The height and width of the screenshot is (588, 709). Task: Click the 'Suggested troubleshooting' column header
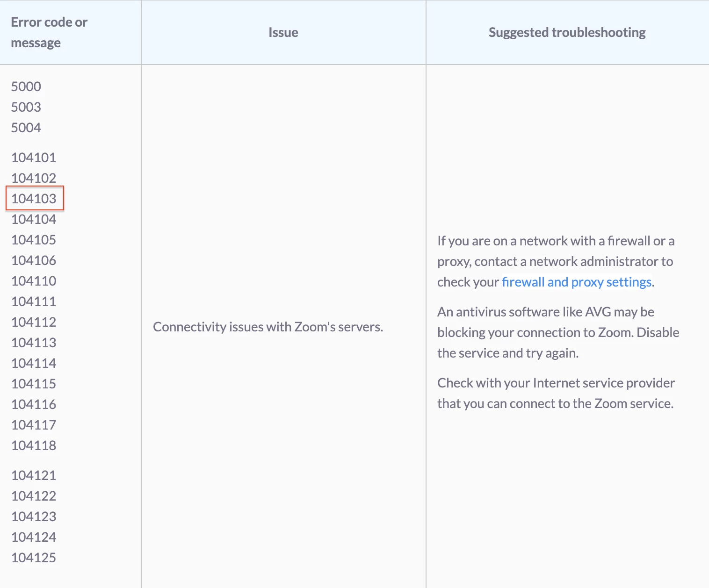point(567,32)
